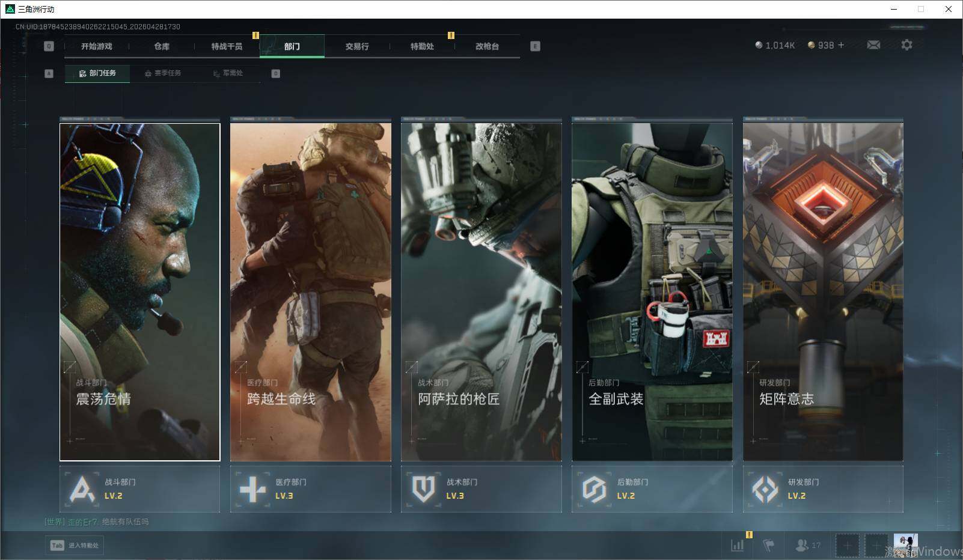
Task: Select the 赛季任务 sub-tab
Action: coord(163,73)
